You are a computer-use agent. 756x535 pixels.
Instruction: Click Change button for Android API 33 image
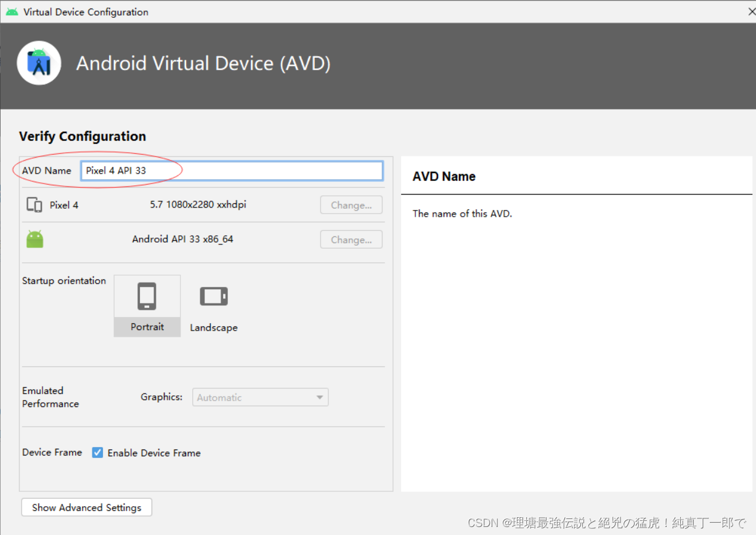[351, 239]
